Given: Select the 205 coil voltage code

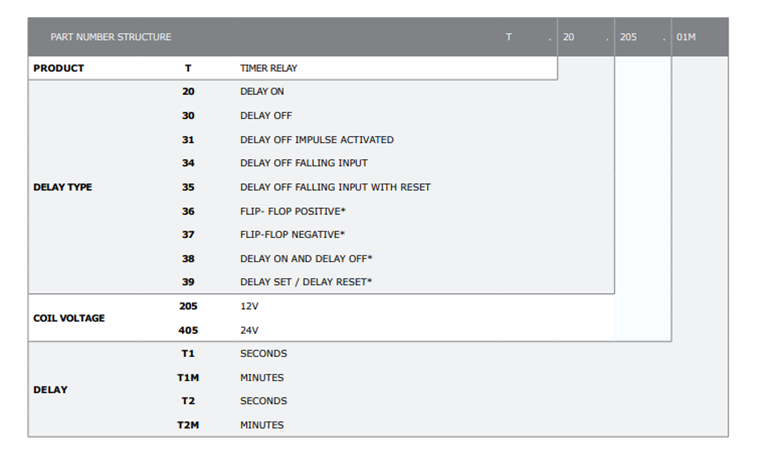Looking at the screenshot, I should (x=188, y=306).
